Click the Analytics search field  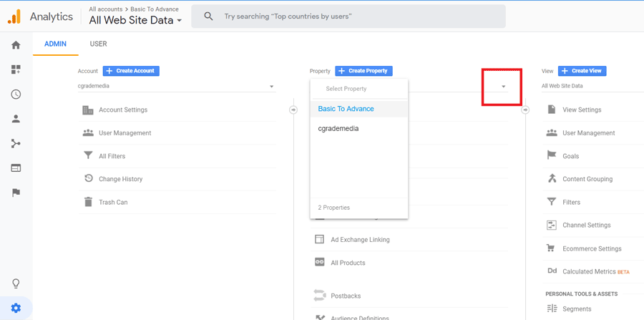348,16
